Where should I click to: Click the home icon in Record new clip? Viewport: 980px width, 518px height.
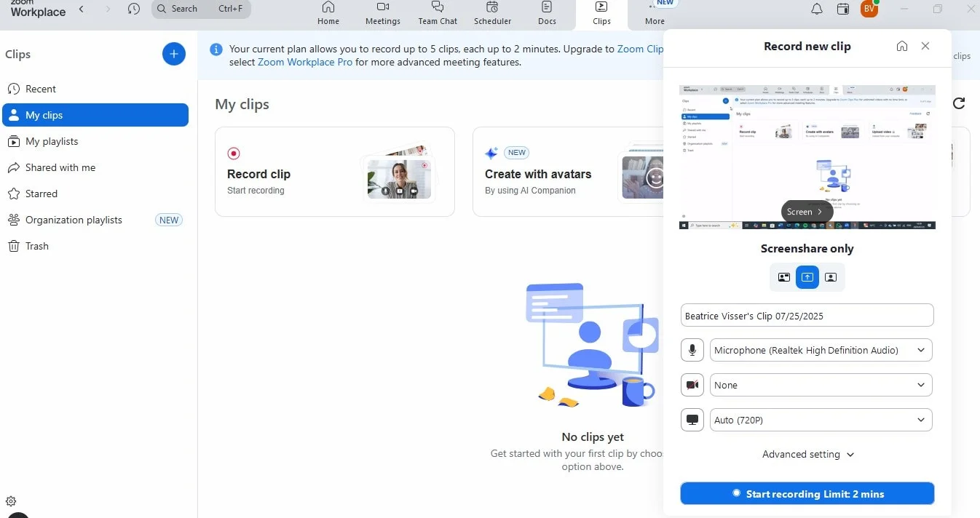(902, 46)
